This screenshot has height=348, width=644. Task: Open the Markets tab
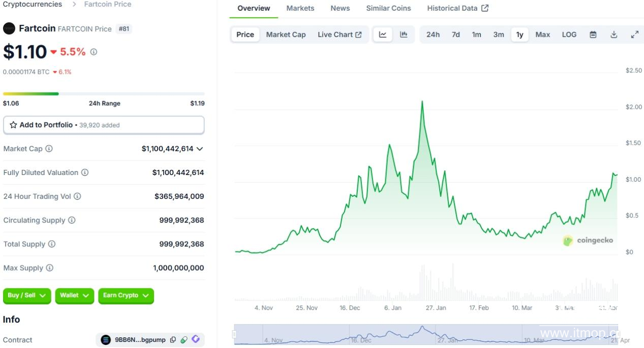click(300, 8)
